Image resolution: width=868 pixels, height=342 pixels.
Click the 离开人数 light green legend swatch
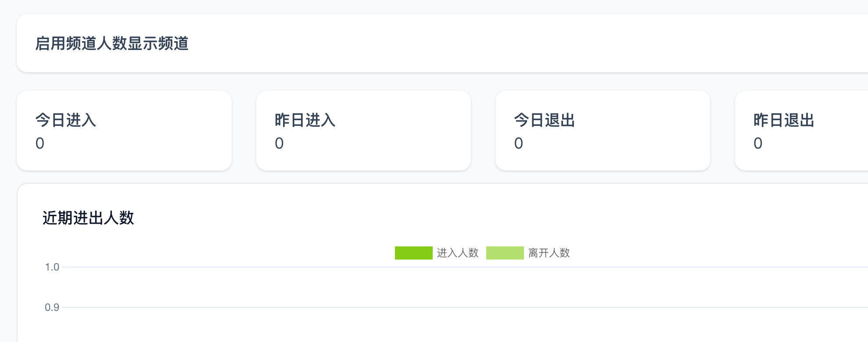[505, 253]
